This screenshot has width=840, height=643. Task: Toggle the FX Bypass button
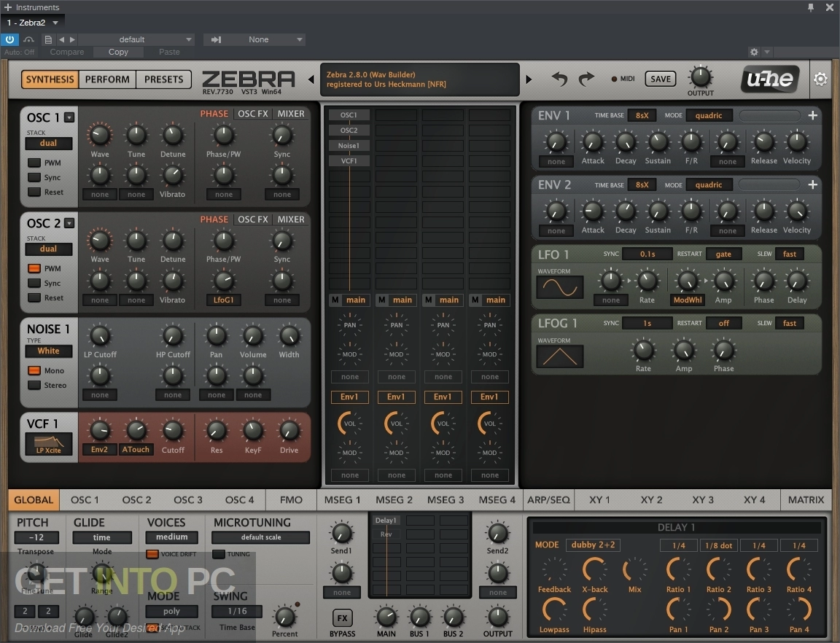click(x=342, y=618)
